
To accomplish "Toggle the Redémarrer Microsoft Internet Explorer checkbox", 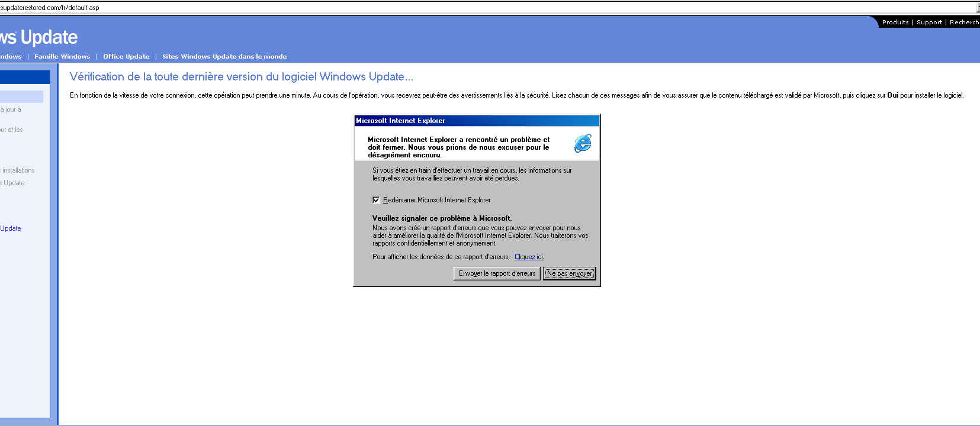I will click(376, 200).
